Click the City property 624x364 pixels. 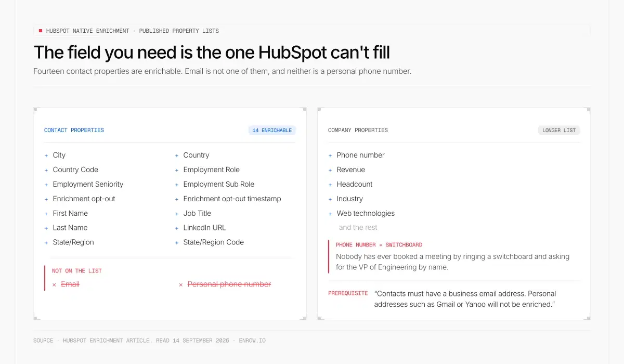tap(59, 155)
